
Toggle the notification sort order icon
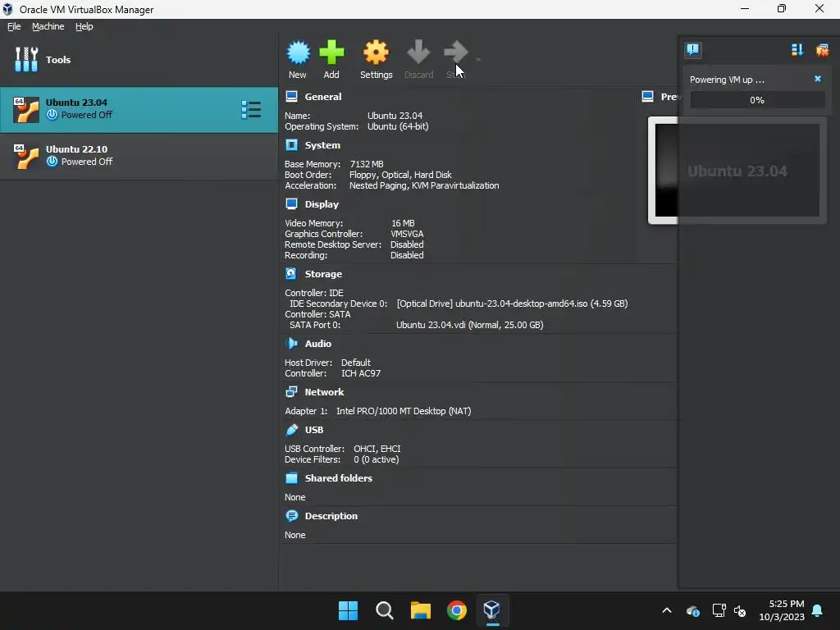coord(797,50)
